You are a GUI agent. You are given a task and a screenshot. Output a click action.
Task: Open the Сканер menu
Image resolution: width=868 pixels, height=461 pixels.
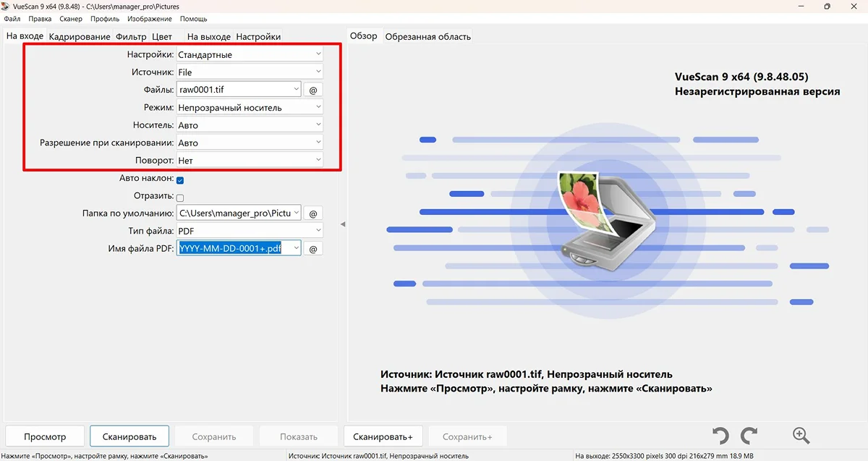[71, 19]
